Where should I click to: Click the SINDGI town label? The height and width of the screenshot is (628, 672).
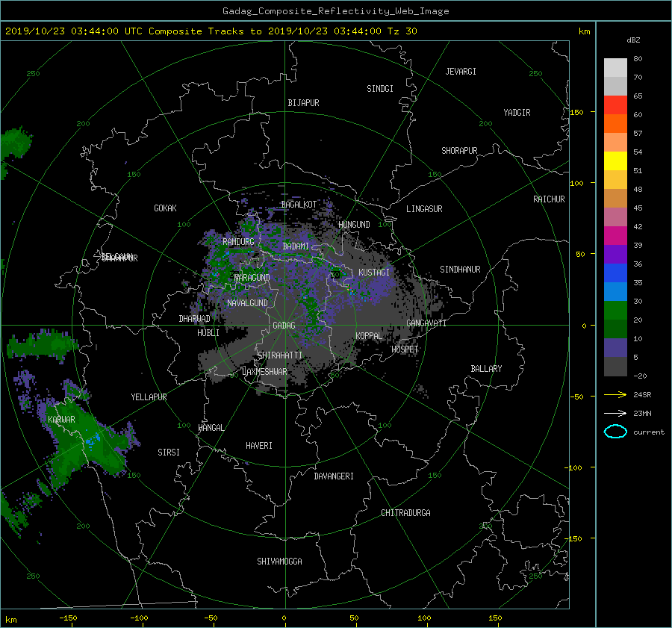[x=380, y=89]
